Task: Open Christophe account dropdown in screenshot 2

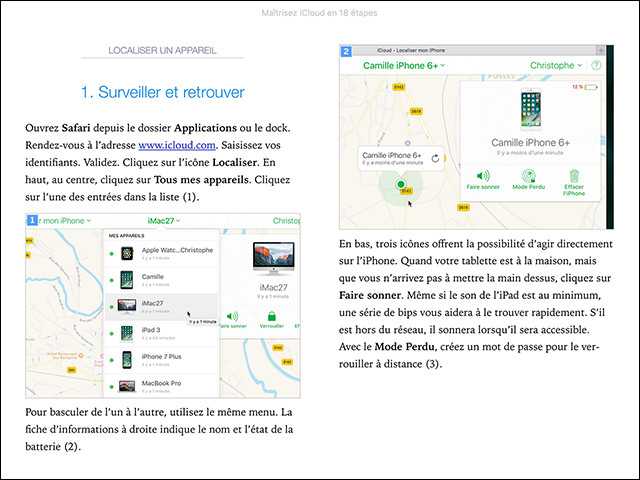Action: pos(556,65)
